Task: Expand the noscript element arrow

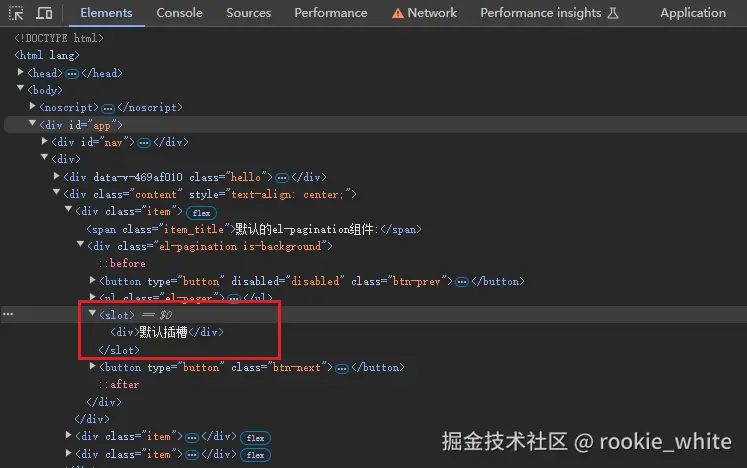Action: pos(32,106)
